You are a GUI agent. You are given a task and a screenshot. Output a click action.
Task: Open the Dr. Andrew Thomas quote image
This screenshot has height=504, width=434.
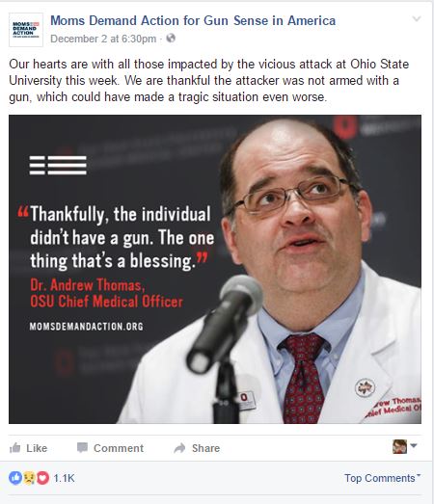(x=215, y=269)
